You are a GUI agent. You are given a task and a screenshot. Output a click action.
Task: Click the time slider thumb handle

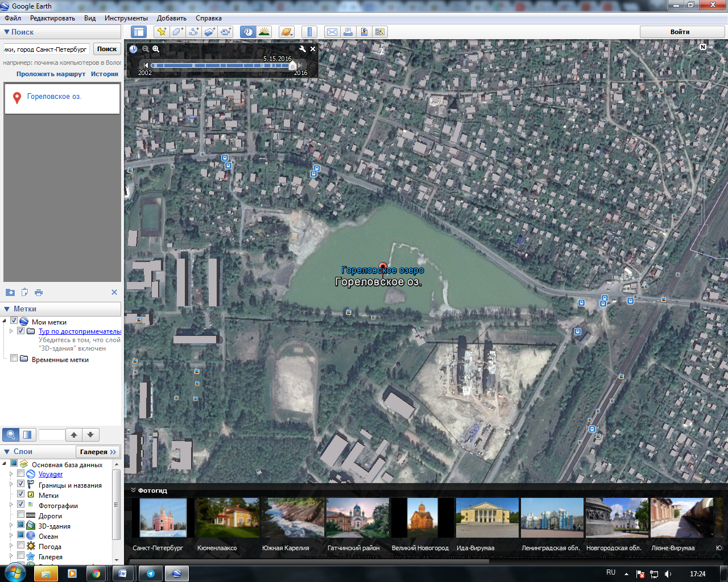coord(292,65)
